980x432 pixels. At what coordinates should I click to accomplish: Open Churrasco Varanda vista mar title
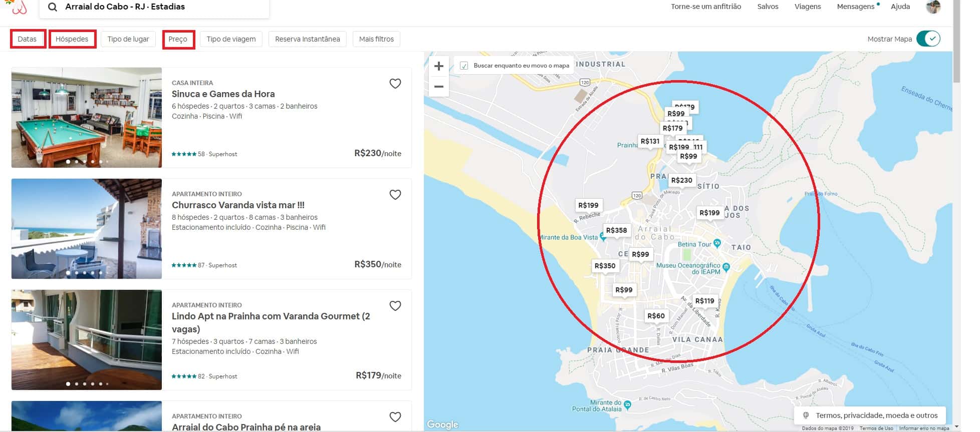pyautogui.click(x=238, y=205)
